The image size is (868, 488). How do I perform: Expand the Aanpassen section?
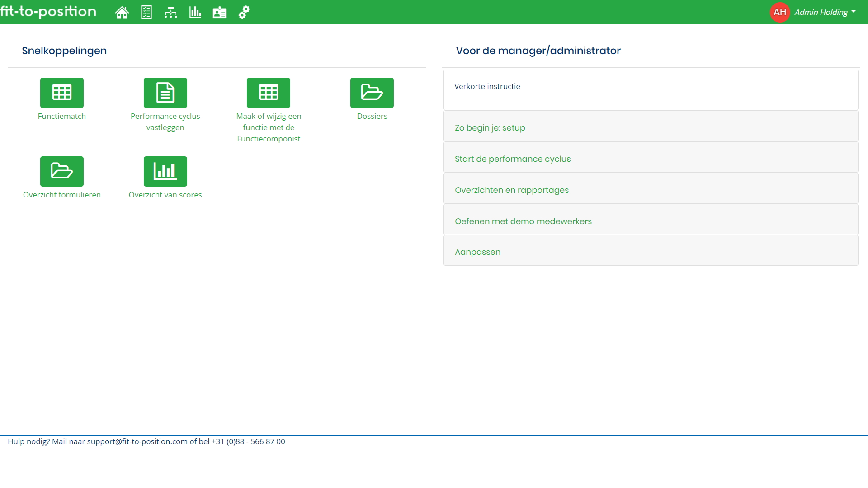[x=651, y=250]
